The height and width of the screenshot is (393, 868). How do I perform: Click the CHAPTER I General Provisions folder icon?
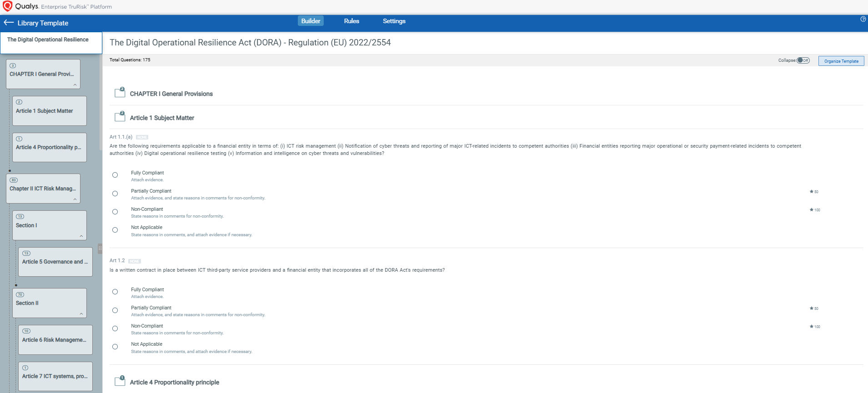[x=120, y=93]
